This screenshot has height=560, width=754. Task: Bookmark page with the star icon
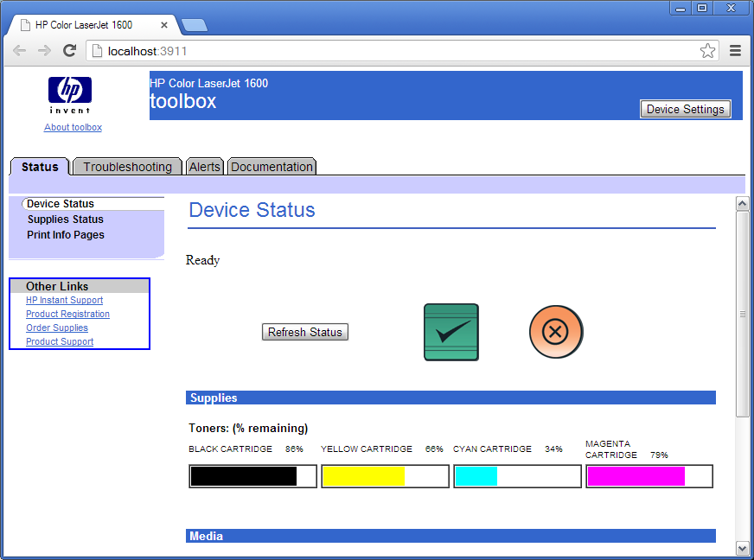click(x=707, y=51)
